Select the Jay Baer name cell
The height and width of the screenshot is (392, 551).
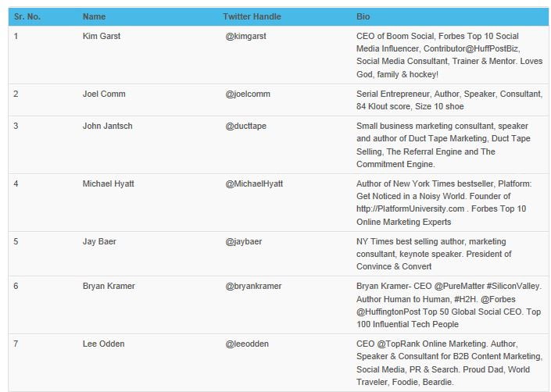[99, 241]
